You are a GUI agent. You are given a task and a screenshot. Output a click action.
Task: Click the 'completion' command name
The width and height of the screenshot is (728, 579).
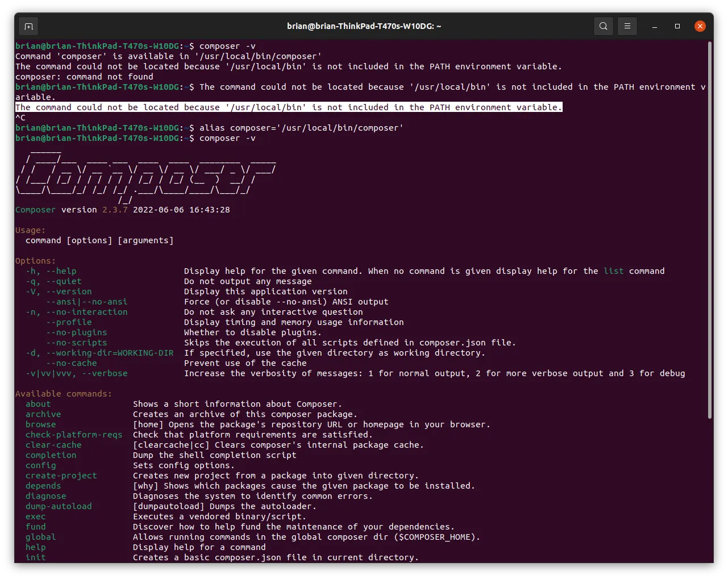51,455
